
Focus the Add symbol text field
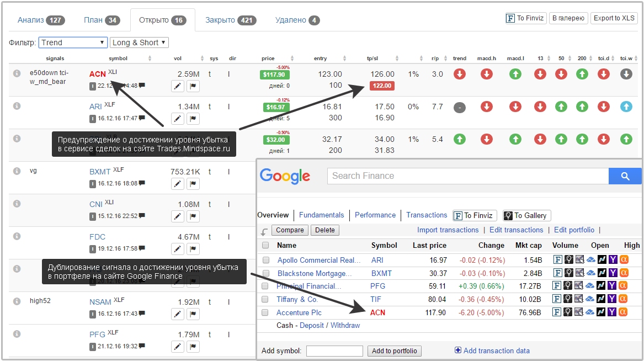coord(334,351)
